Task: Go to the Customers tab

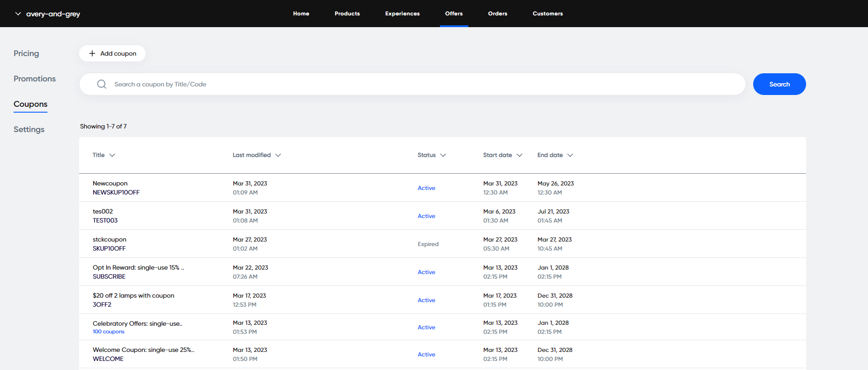Action: (547, 14)
